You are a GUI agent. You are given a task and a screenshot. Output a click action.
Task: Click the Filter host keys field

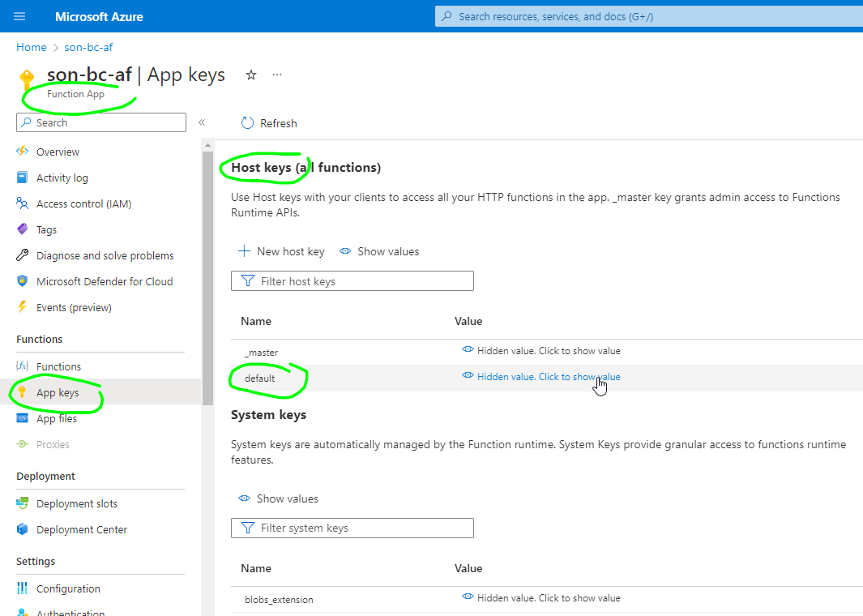coord(352,281)
